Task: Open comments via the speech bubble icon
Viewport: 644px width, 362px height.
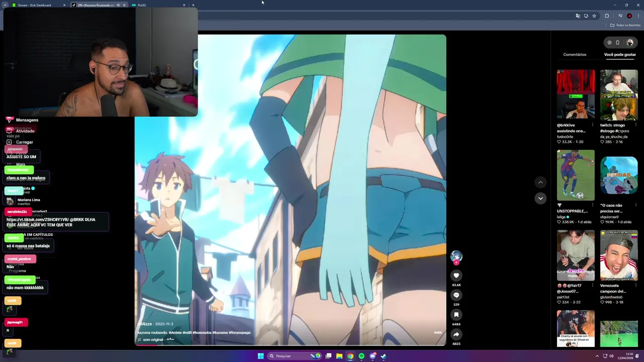Action: coord(456,295)
